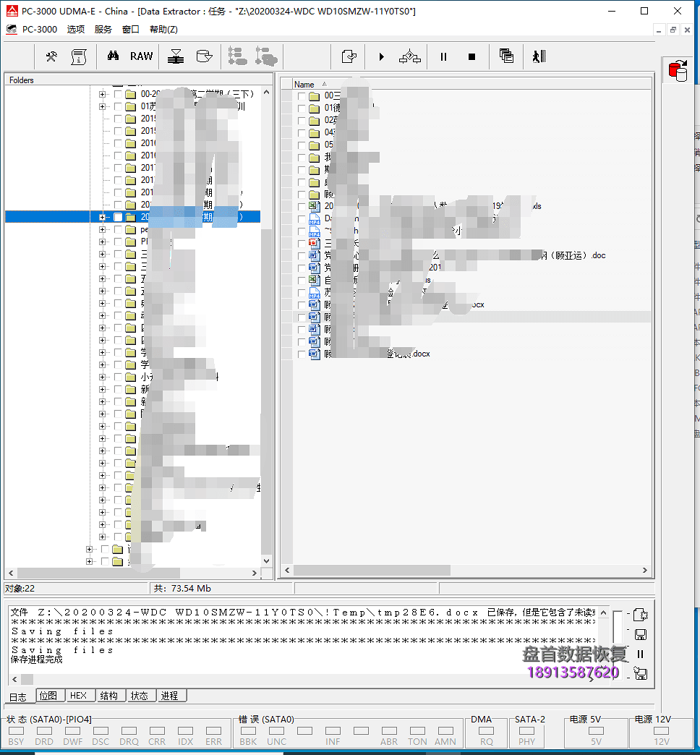The height and width of the screenshot is (755, 700).
Task: Start RAW recovery from toolbar
Action: tap(141, 56)
